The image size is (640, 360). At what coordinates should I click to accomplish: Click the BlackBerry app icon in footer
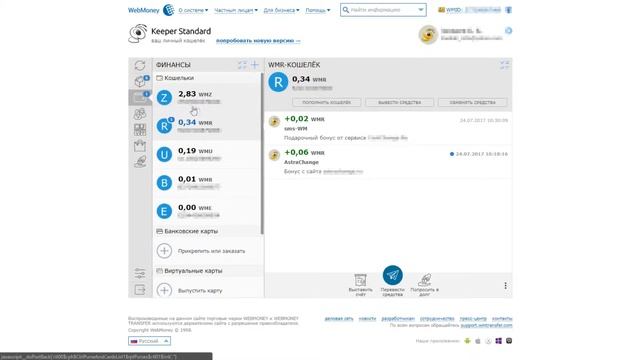pos(509,341)
